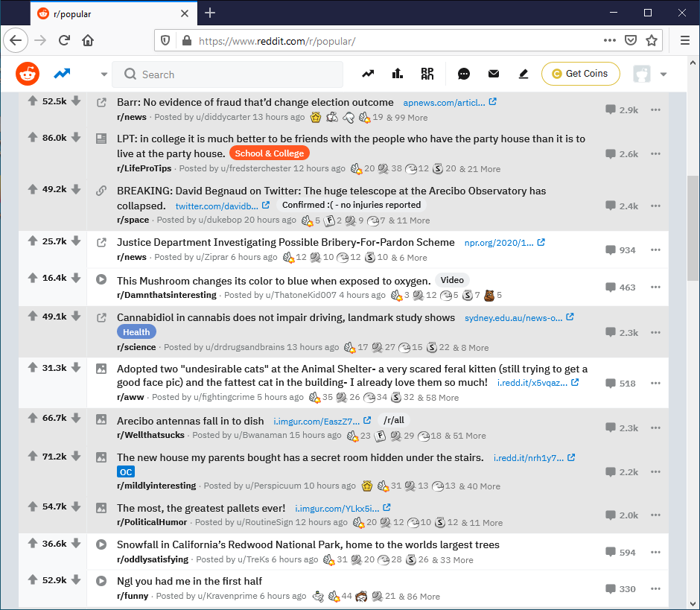This screenshot has width=700, height=610.
Task: Click text post icon beside LPT post
Action: coord(101,139)
